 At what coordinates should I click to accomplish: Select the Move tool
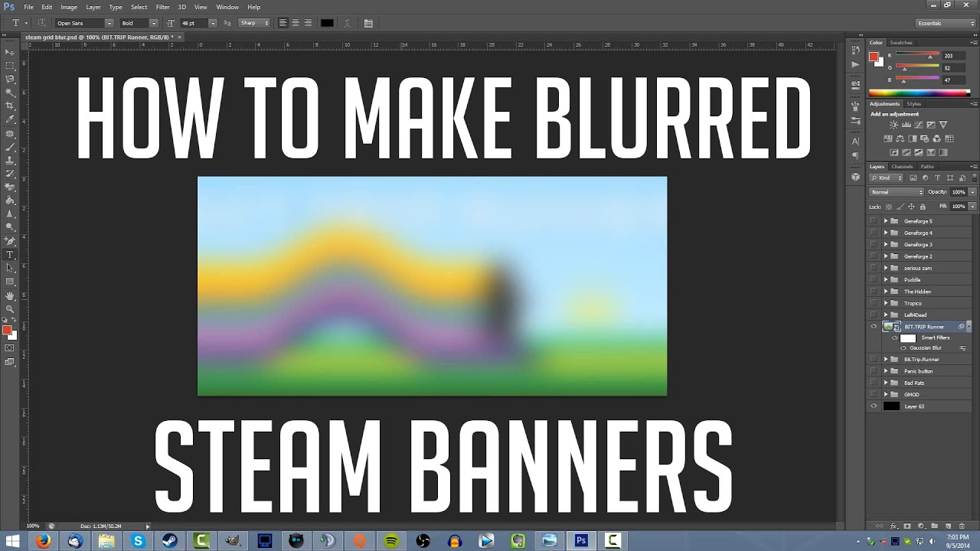point(10,52)
